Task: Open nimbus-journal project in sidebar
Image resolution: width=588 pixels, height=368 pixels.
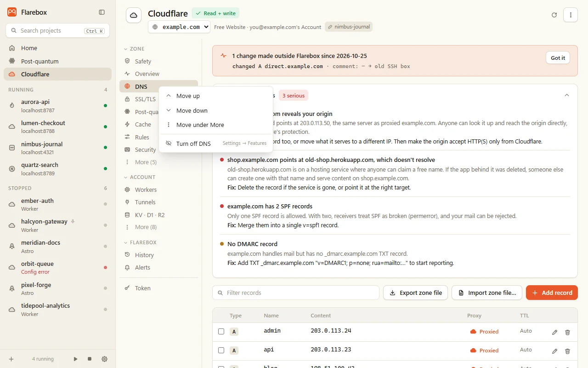Action: click(57, 148)
